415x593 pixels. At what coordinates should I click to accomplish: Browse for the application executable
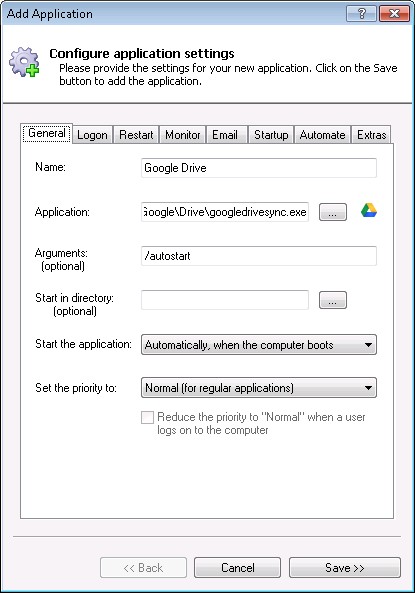point(333,212)
